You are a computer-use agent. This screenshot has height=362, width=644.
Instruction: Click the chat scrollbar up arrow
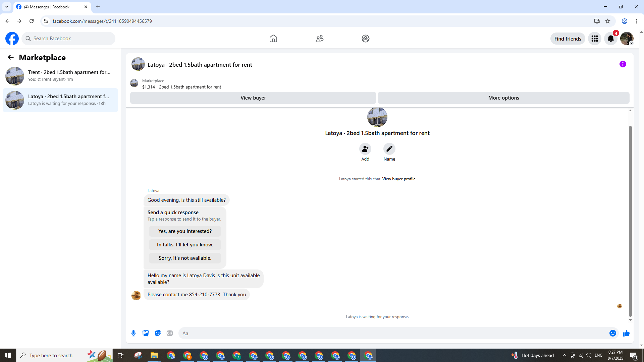630,110
